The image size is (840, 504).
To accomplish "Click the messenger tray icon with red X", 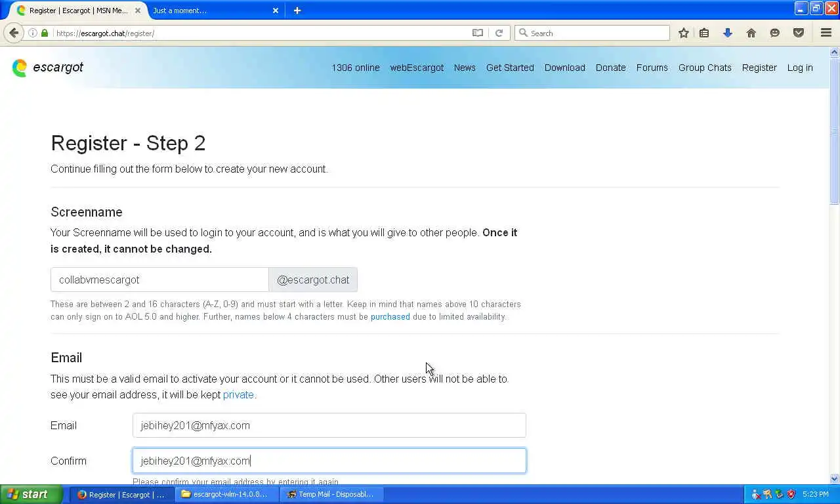I will click(x=756, y=494).
